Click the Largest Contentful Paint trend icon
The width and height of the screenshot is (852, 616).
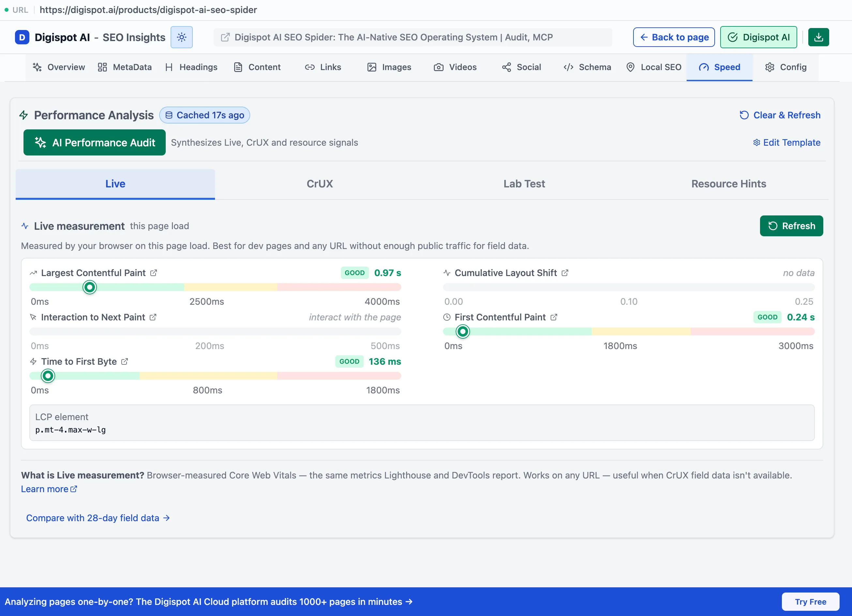pos(33,273)
